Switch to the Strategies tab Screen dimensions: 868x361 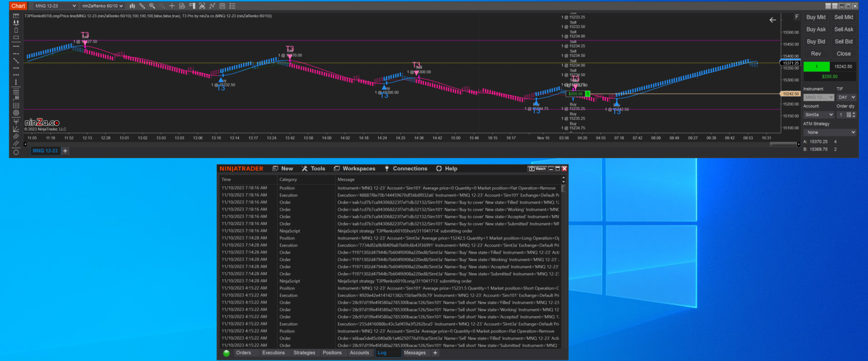(x=304, y=353)
